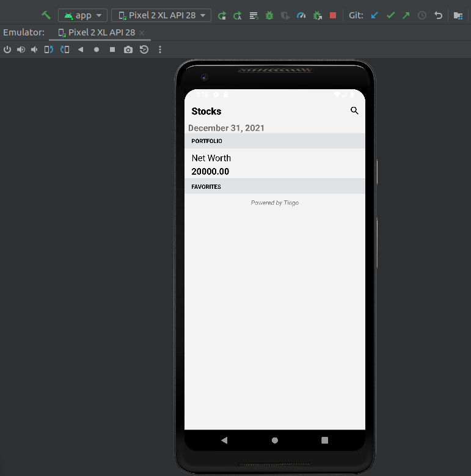Click the Git Push green arrow icon
This screenshot has height=476, width=471.
(x=406, y=15)
